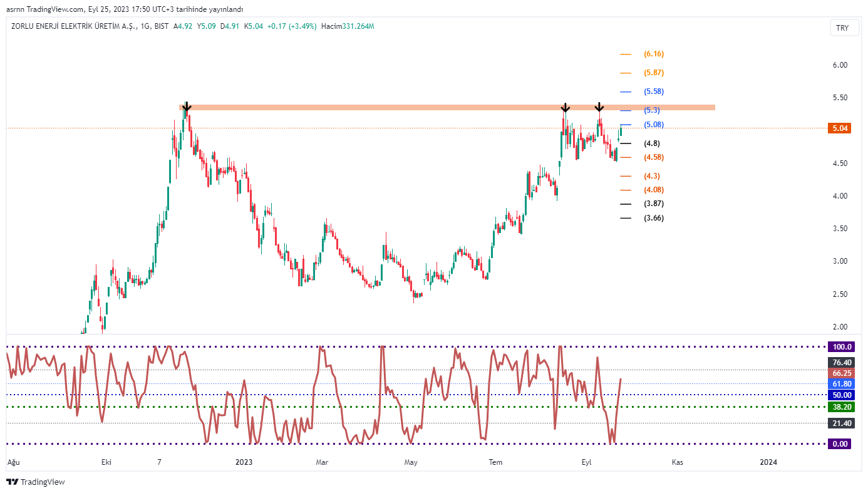The image size is (868, 493).
Task: Select the orange '(4.08)' level label
Action: point(654,190)
